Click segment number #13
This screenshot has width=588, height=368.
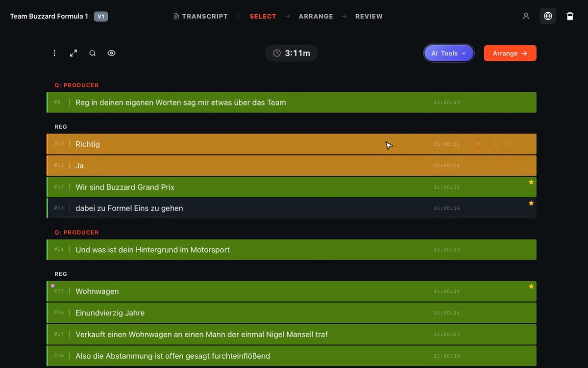pos(59,208)
